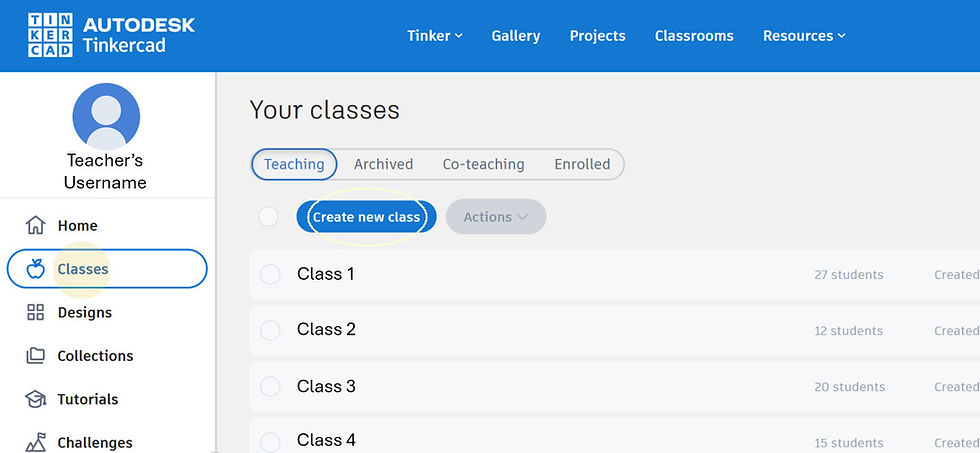Expand the Tinker dropdown menu

435,36
